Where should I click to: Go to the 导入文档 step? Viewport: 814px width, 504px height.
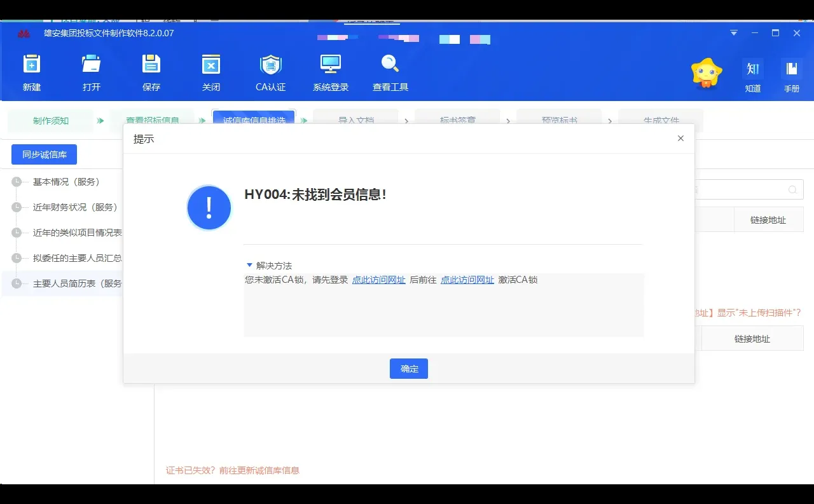(356, 120)
